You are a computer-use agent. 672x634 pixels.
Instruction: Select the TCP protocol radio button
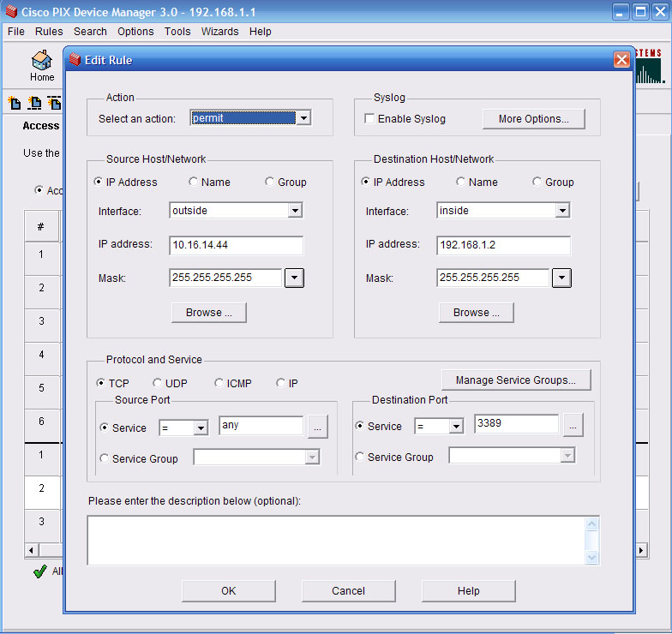[x=101, y=382]
